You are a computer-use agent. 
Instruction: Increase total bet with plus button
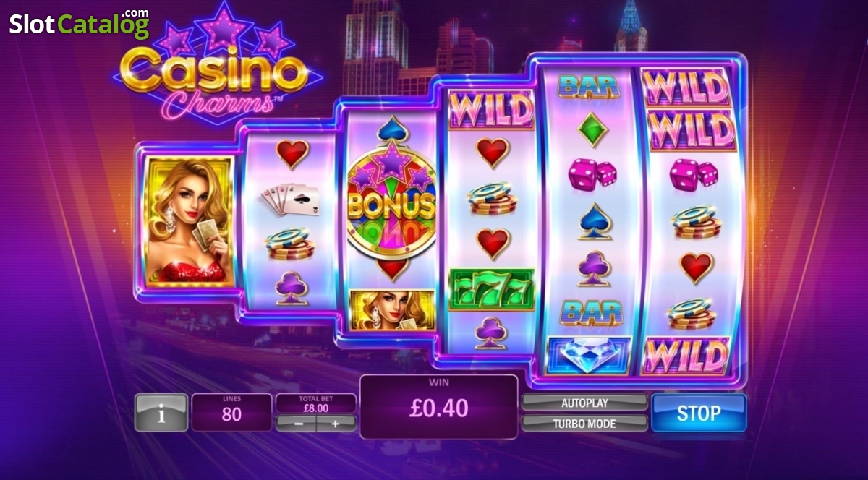(335, 424)
